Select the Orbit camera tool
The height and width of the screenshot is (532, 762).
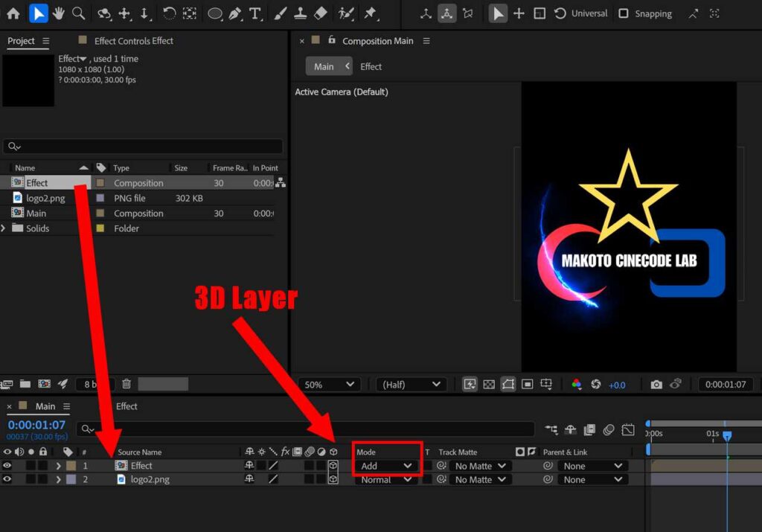(104, 13)
